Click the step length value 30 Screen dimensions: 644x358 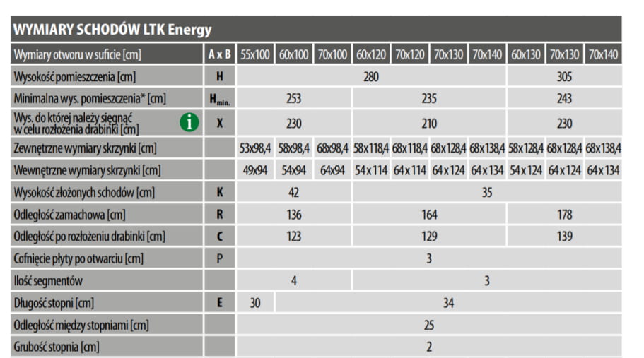pos(255,303)
